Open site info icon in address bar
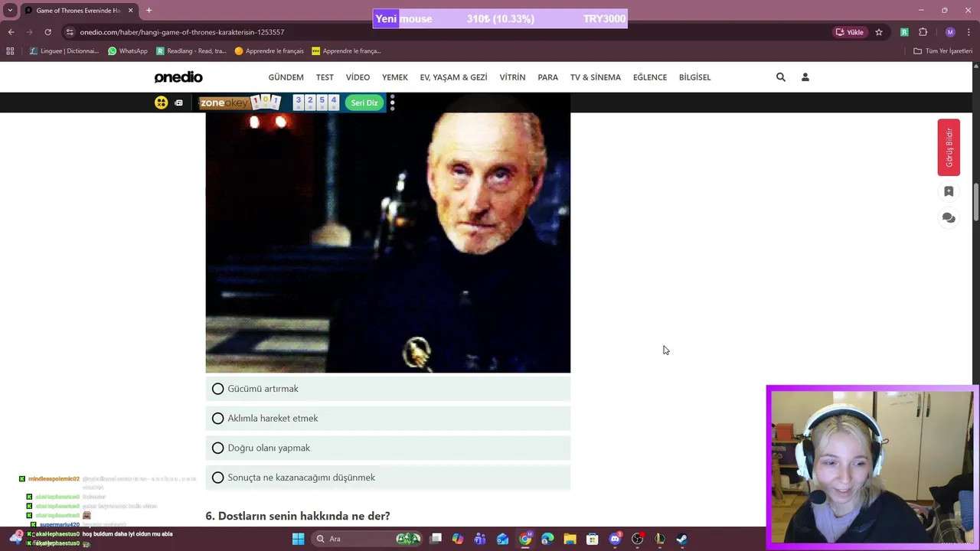The width and height of the screenshot is (980, 551). [x=70, y=32]
